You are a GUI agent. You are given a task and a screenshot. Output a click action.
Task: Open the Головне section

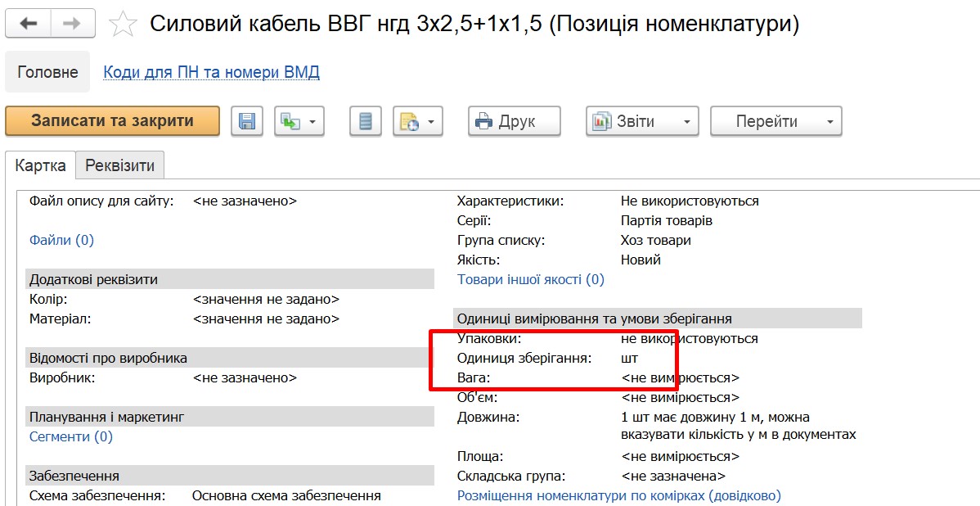[47, 72]
